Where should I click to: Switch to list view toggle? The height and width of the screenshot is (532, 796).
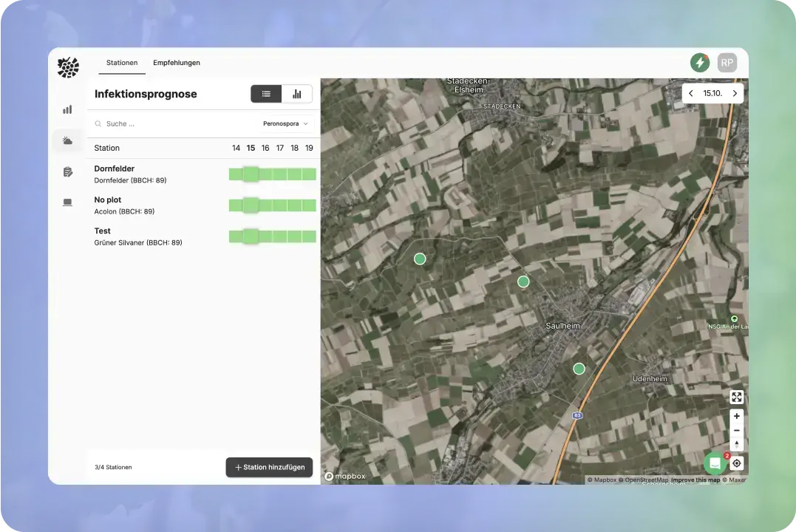266,94
